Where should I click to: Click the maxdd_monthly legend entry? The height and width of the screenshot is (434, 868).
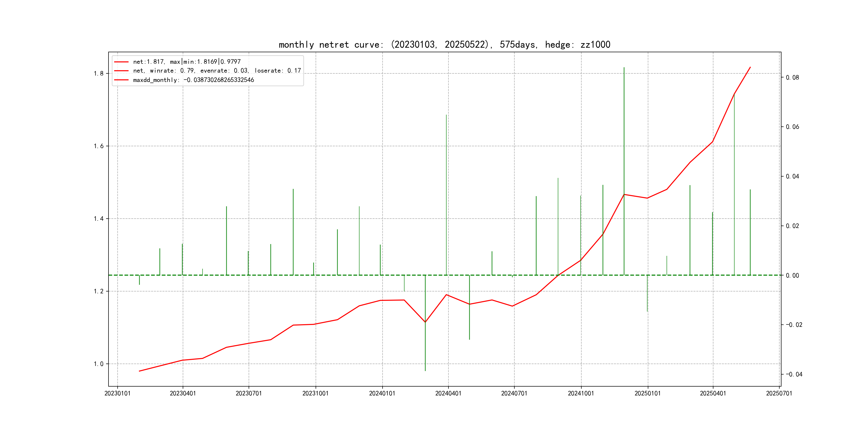[x=193, y=80]
